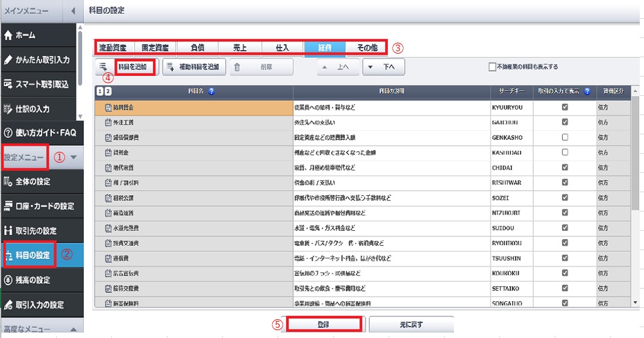Image resolution: width=644 pixels, height=338 pixels.
Task: Move item up with 上へ button
Action: coord(338,67)
